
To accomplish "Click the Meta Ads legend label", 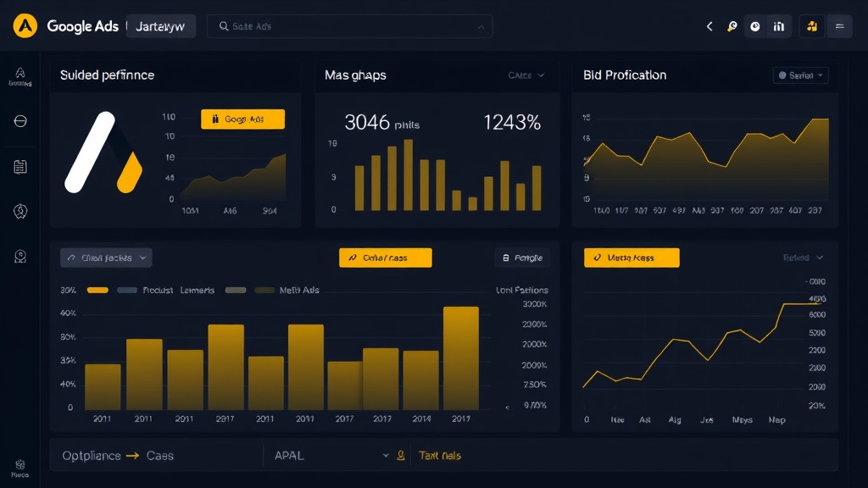I will (299, 290).
